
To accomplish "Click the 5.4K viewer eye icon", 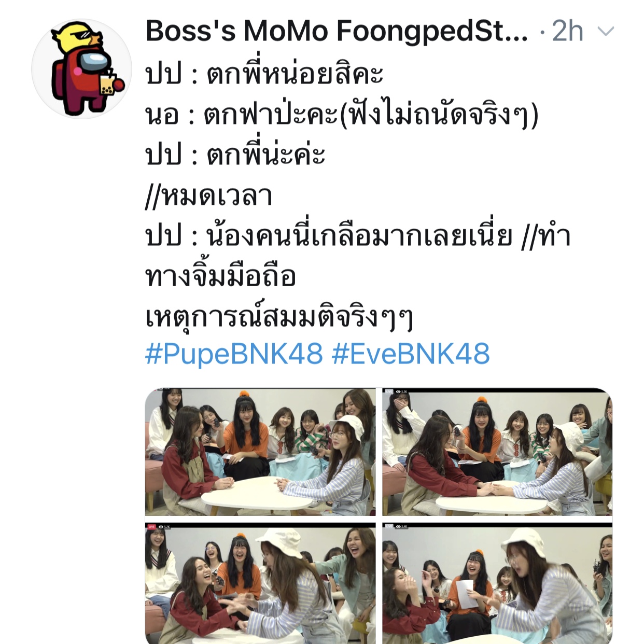I will pyautogui.click(x=398, y=526).
